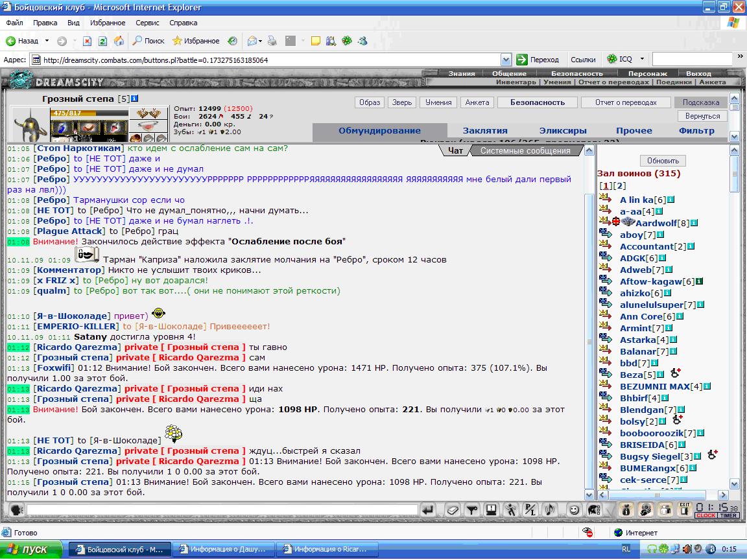Click the helmet list icon in chat toolbar
The image size is (747, 560).
(594, 510)
